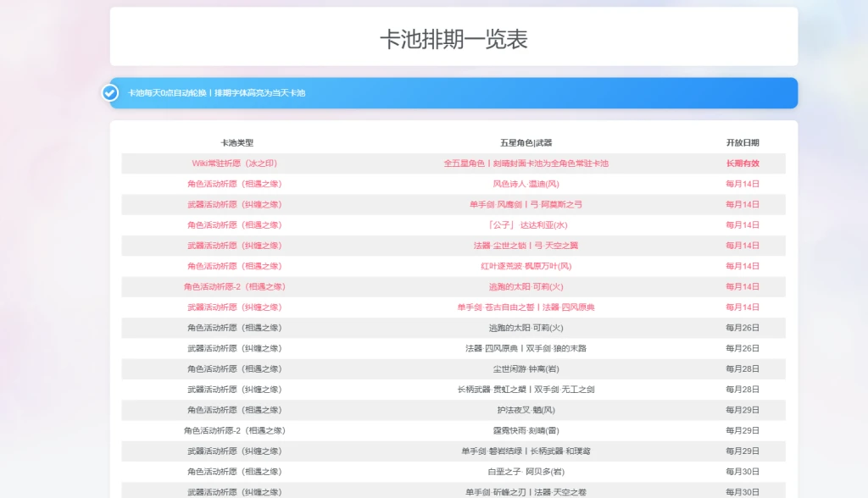Click the 霆霓快雨·刻晴(雷) character entry
This screenshot has width=868, height=498.
pos(526,430)
